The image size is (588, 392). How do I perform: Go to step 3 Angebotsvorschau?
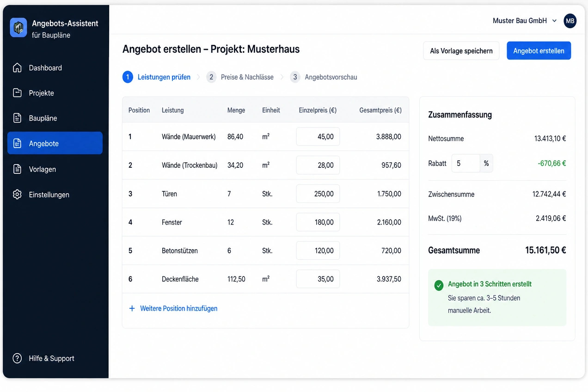[324, 77]
